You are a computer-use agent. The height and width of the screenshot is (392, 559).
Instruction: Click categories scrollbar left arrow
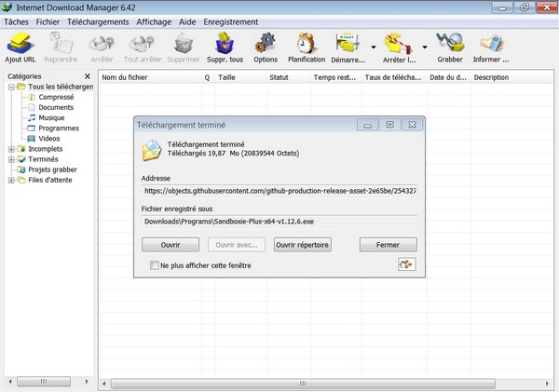tap(10, 382)
